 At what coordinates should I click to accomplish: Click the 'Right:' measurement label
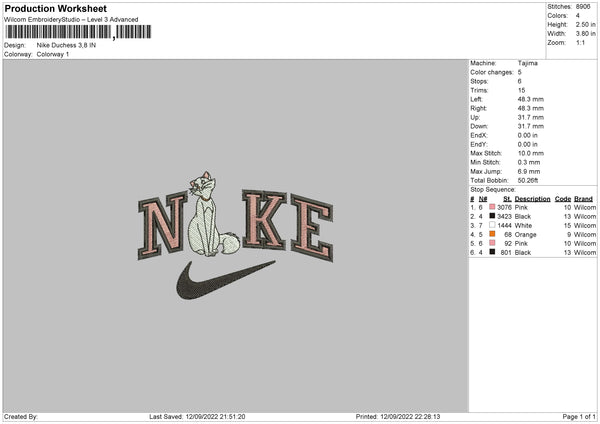[x=478, y=108]
